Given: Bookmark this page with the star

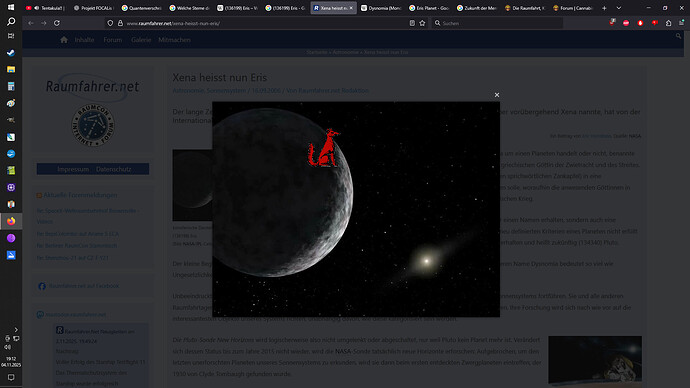Looking at the screenshot, I should point(422,23).
